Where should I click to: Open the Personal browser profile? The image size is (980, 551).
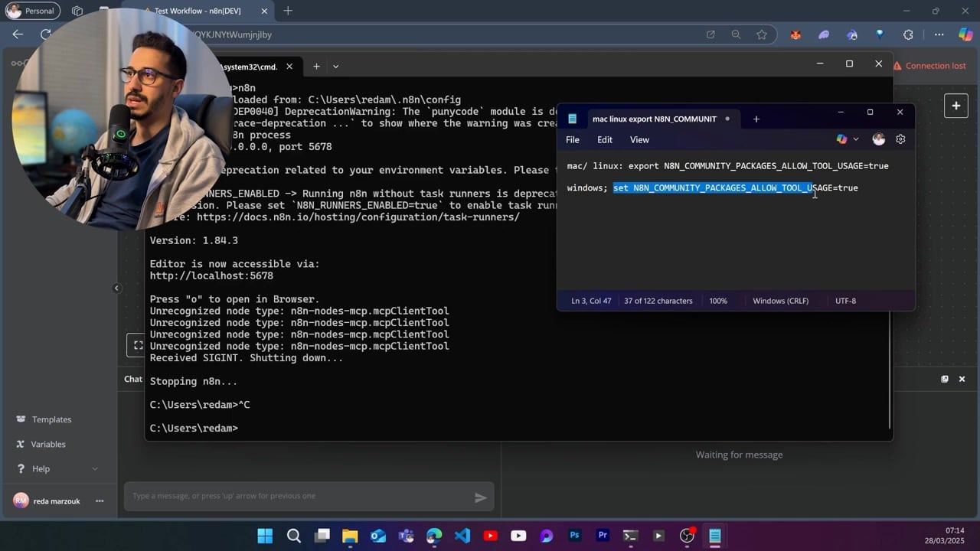pyautogui.click(x=32, y=11)
